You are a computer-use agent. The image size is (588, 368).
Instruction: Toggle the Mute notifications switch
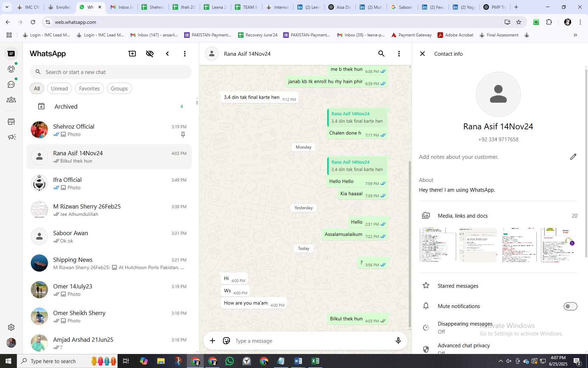click(x=570, y=306)
